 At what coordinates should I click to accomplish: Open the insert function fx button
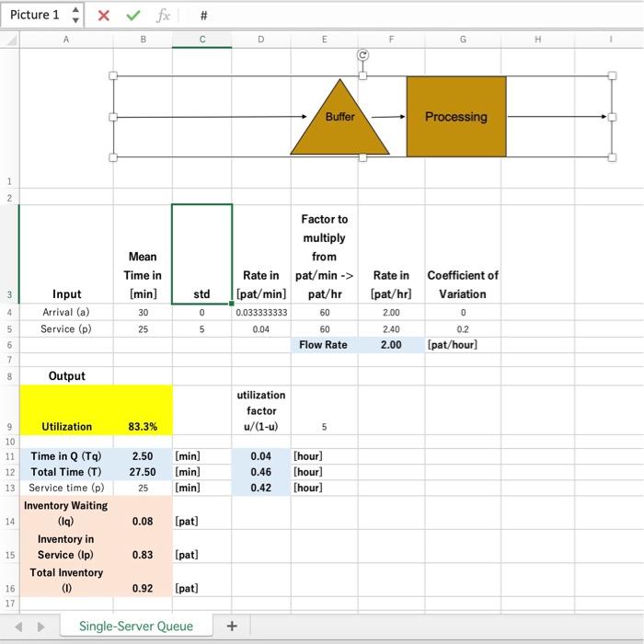tap(163, 16)
